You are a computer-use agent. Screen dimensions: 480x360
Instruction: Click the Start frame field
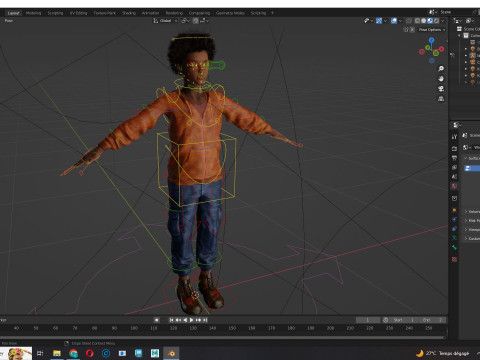[403, 320]
